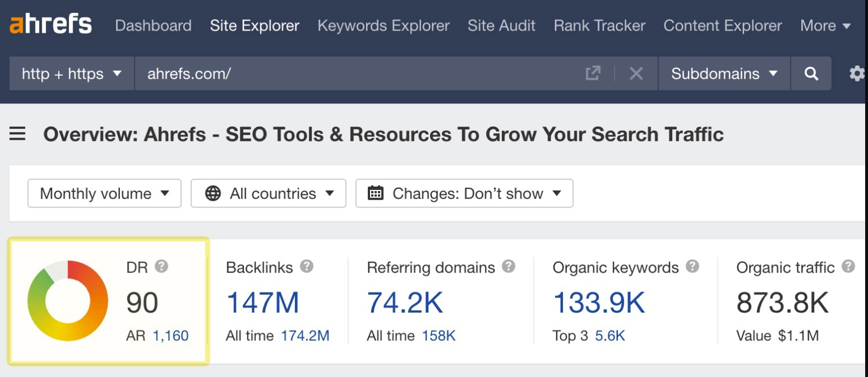Click the Overview page title
The image size is (868, 377).
tap(384, 135)
